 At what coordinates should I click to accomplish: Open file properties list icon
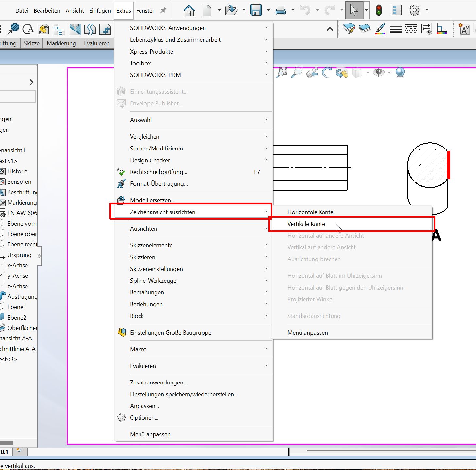pyautogui.click(x=396, y=10)
